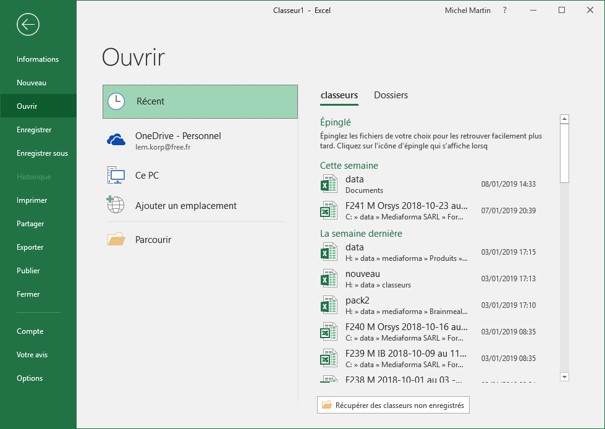
Task: Open the Parcourir folder icon
Action: click(x=117, y=240)
